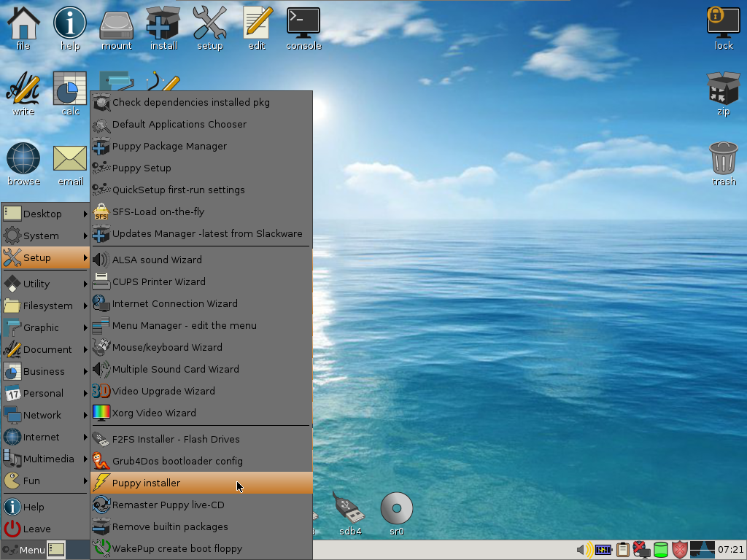The width and height of the screenshot is (747, 560).
Task: Select Grub4Dos bootloader config
Action: [201, 462]
